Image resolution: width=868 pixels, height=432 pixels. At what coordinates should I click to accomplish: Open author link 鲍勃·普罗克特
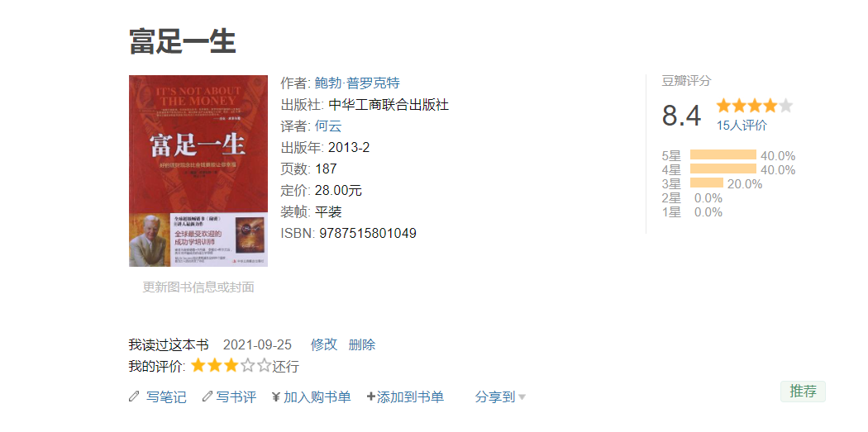357,83
